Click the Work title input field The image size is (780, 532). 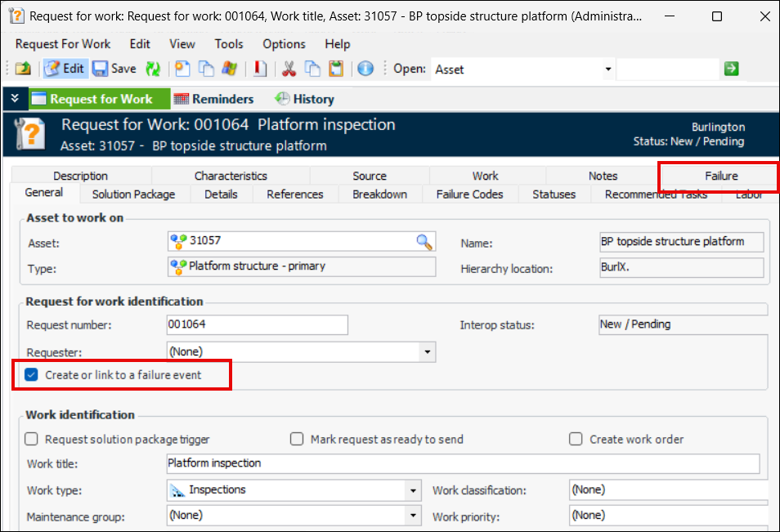coord(462,463)
